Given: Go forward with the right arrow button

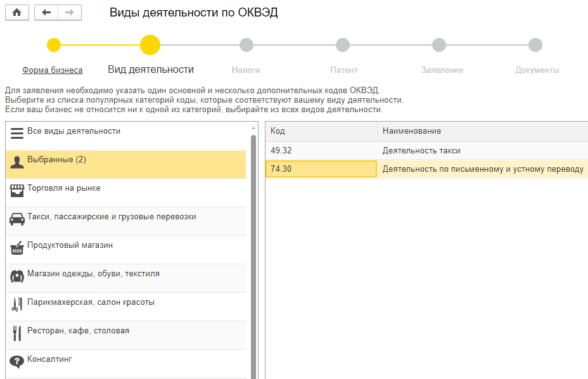Looking at the screenshot, I should point(69,13).
